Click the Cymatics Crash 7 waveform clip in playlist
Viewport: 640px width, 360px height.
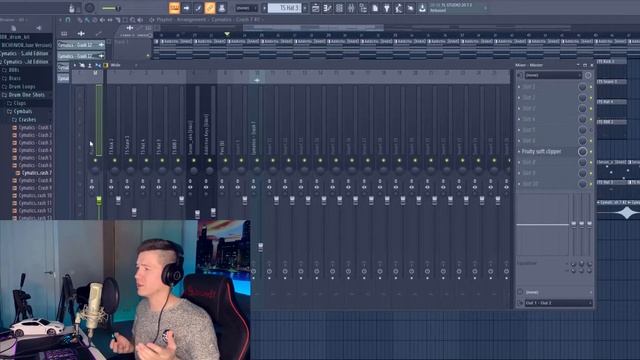[618, 210]
